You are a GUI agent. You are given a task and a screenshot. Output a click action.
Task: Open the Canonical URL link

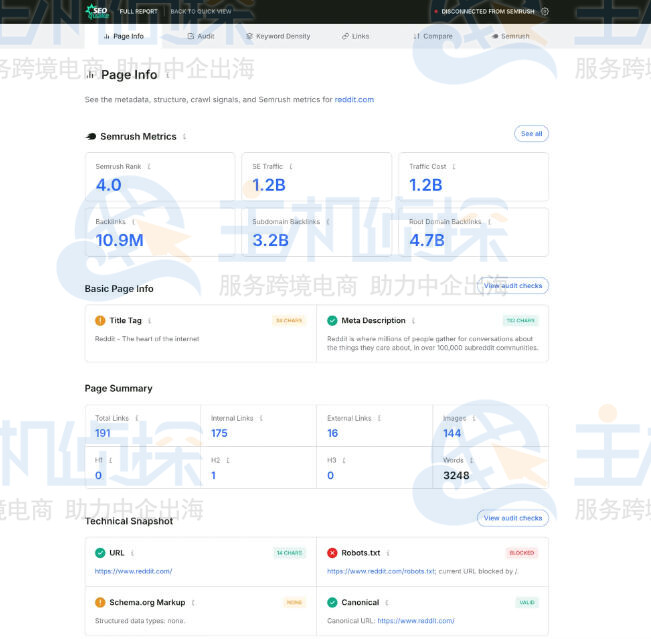pos(416,621)
